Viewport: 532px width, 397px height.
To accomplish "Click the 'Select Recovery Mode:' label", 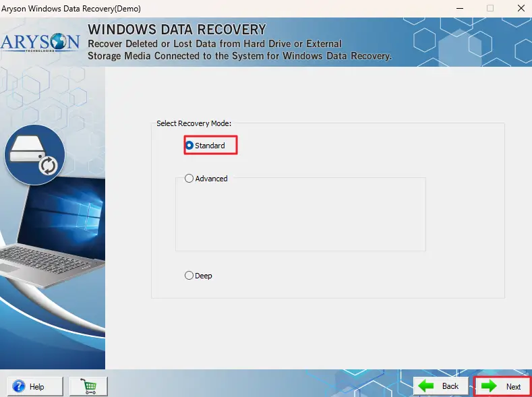I will [x=194, y=123].
